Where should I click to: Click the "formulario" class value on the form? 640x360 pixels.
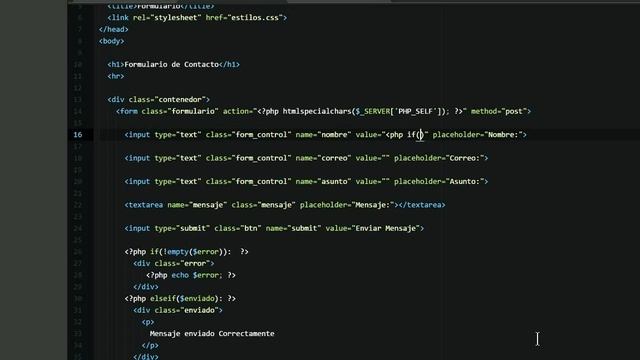[x=193, y=111]
